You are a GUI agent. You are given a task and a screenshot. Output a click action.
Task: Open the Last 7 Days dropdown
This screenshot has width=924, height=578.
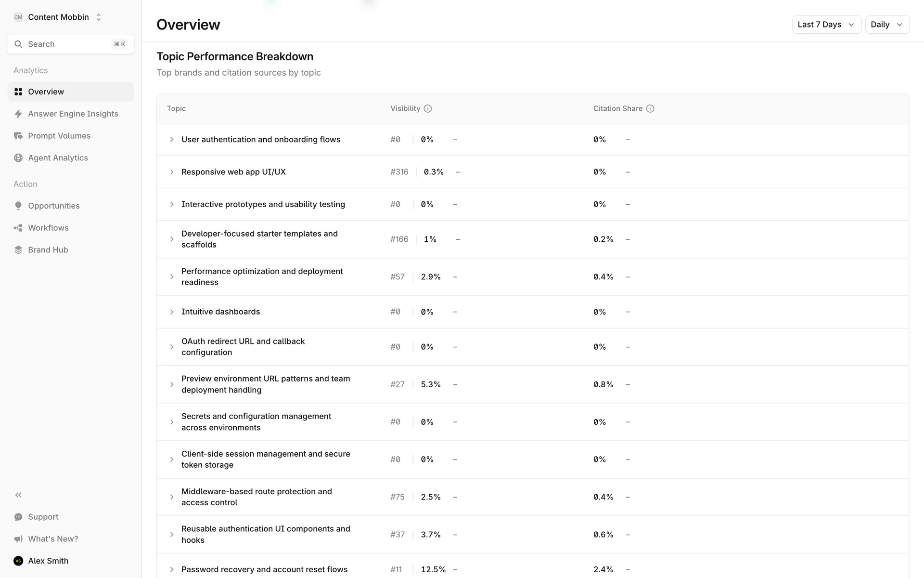click(826, 25)
